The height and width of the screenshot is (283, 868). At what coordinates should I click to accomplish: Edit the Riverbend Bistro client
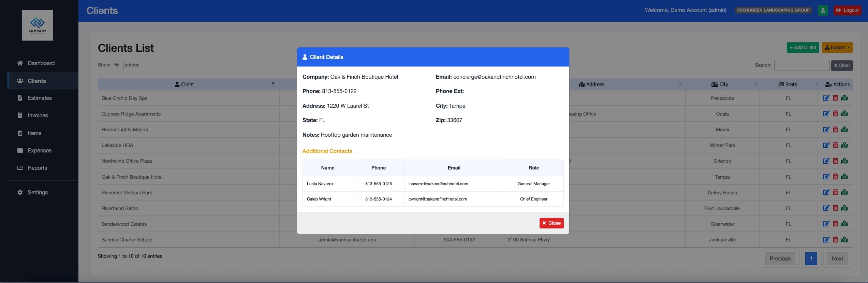(x=826, y=208)
